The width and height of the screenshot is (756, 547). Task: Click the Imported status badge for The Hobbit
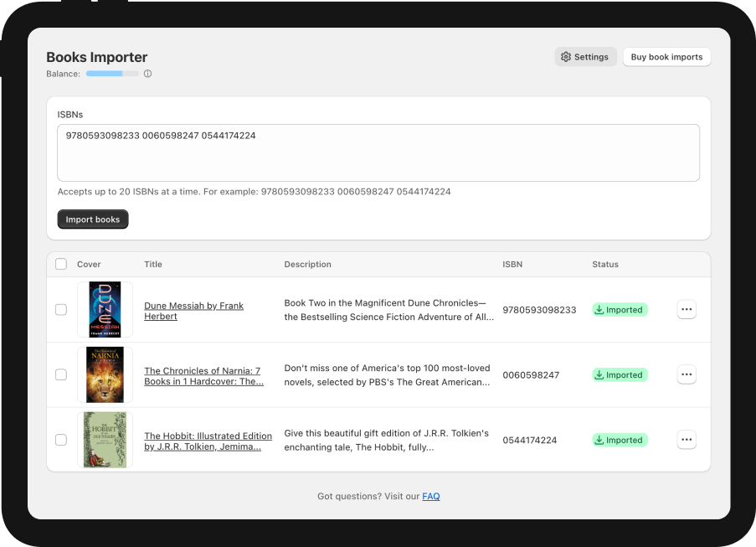pyautogui.click(x=620, y=440)
